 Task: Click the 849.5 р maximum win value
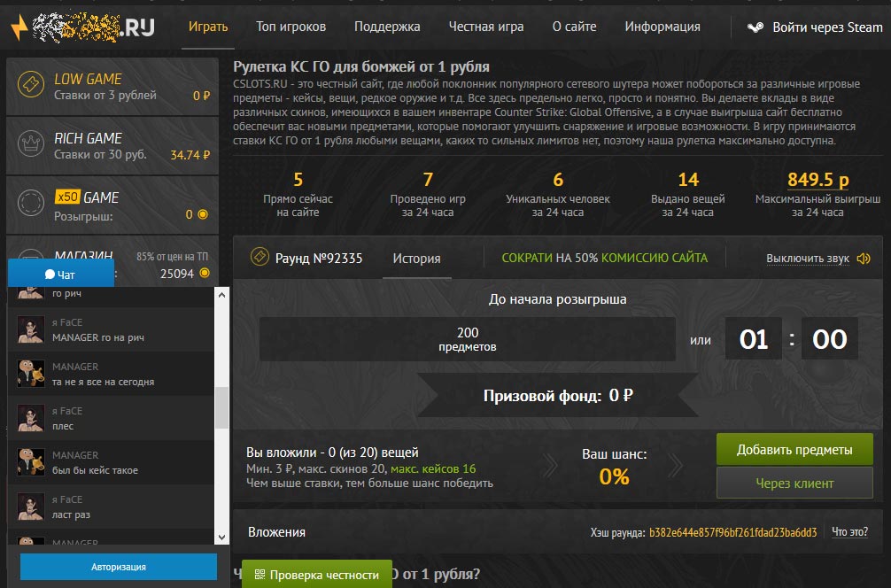pyautogui.click(x=817, y=180)
